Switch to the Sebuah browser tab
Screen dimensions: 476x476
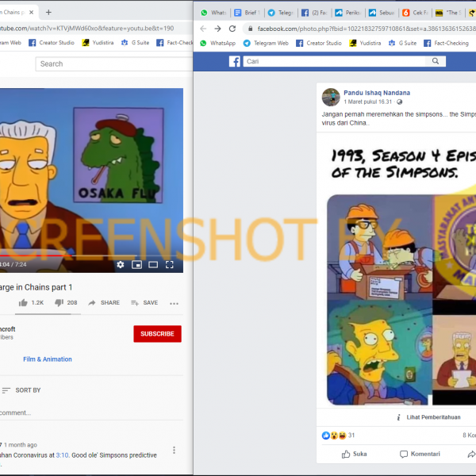382,13
